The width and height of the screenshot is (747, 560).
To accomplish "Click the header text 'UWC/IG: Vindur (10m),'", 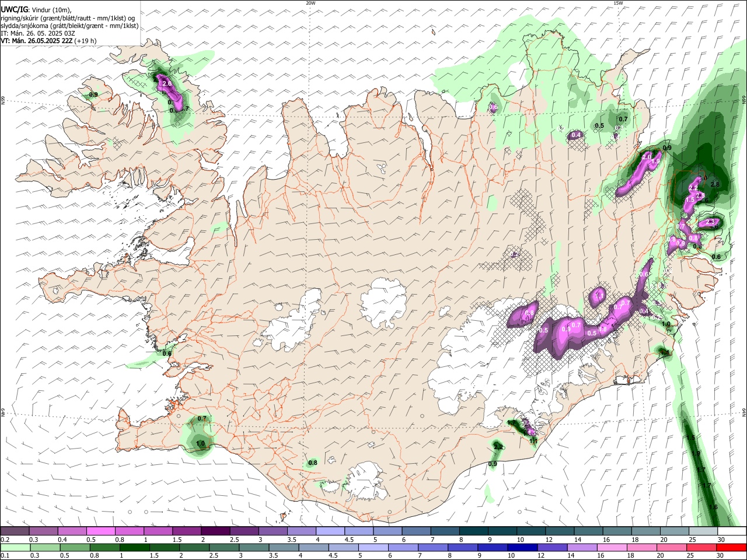I will [x=36, y=9].
